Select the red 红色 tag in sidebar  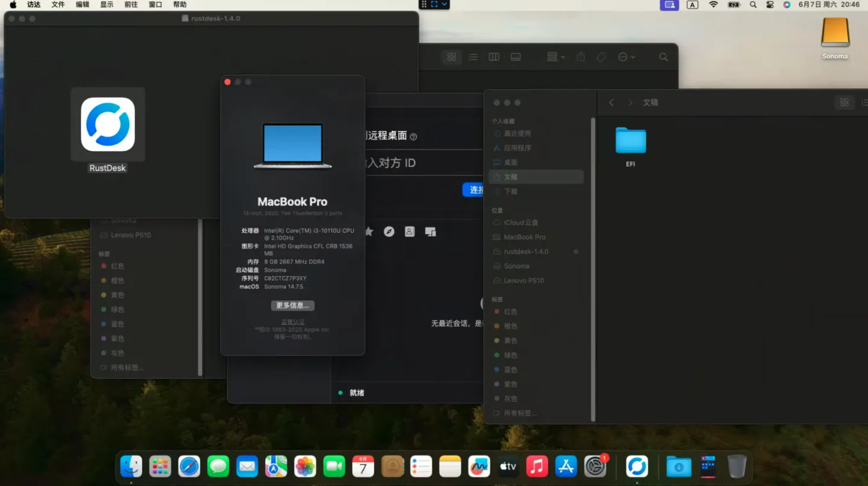510,312
